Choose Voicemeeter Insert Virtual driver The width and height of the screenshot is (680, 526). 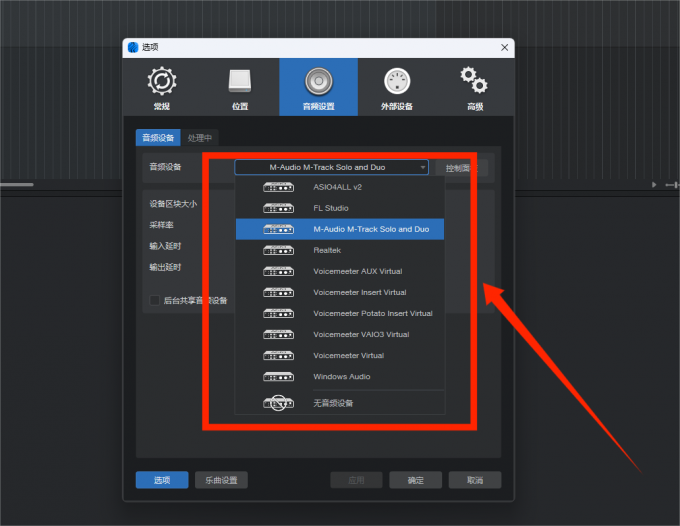tap(340, 292)
